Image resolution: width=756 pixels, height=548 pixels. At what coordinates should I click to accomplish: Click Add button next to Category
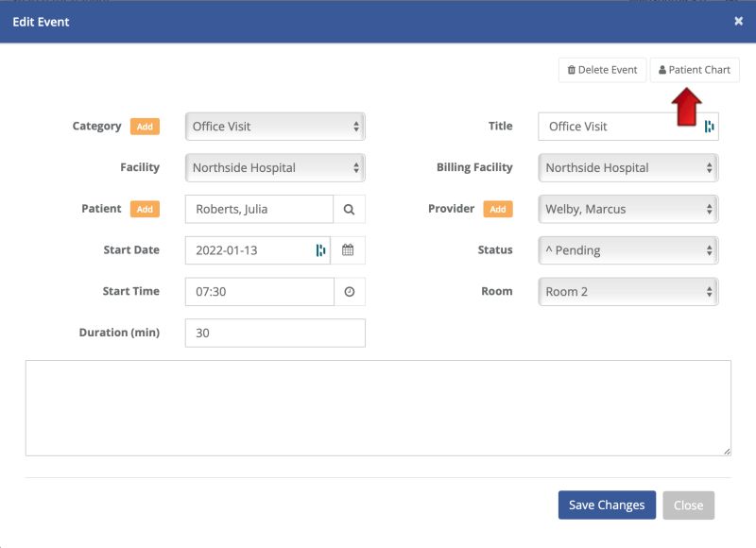pyautogui.click(x=145, y=127)
